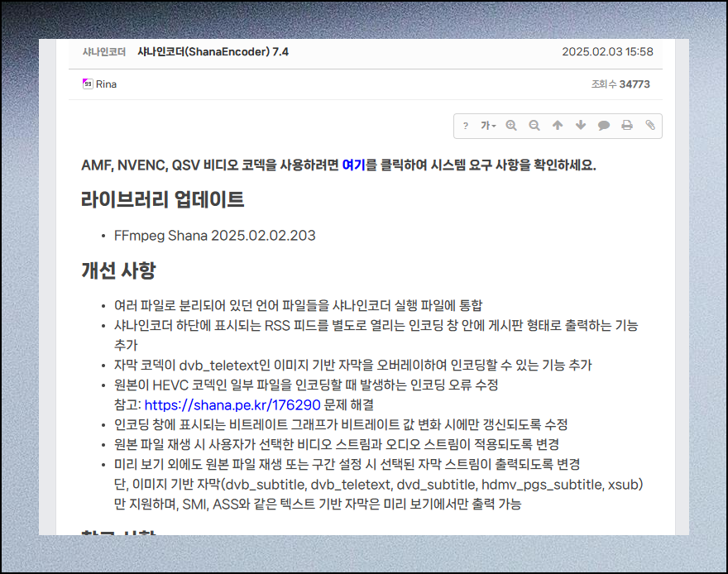Screen dimensions: 728x574
Task: Click the view count 34773
Action: tap(635, 84)
